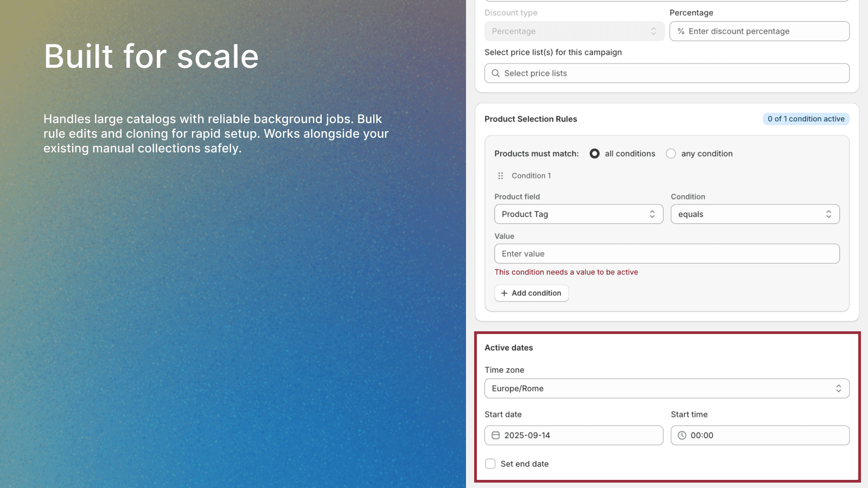This screenshot has height=488, width=868.
Task: Click the Add condition button
Action: coord(531,293)
